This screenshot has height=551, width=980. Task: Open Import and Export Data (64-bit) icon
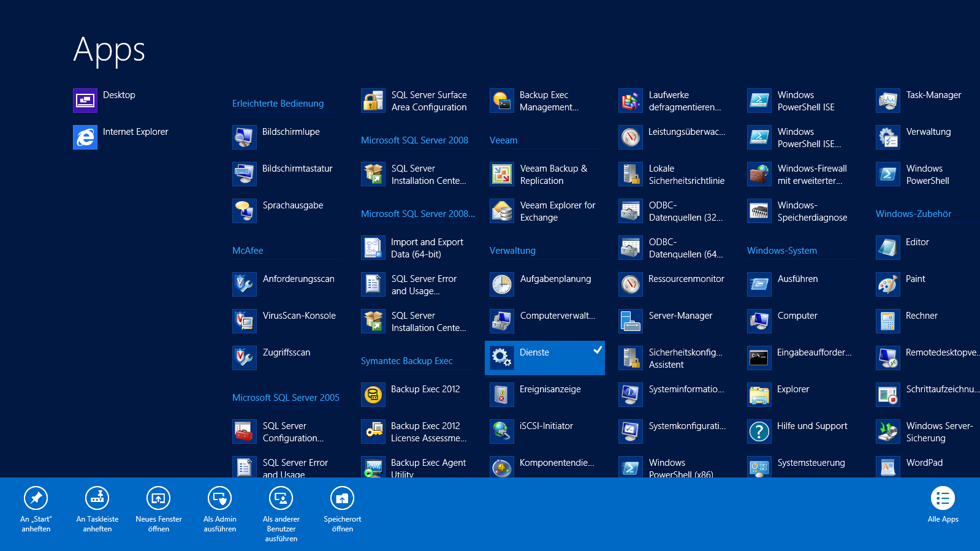373,248
